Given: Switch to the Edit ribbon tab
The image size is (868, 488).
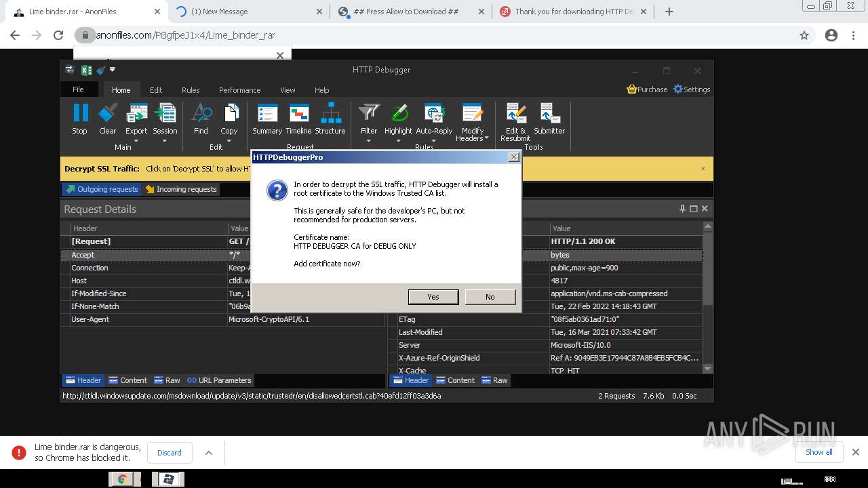Looking at the screenshot, I should click(x=156, y=90).
